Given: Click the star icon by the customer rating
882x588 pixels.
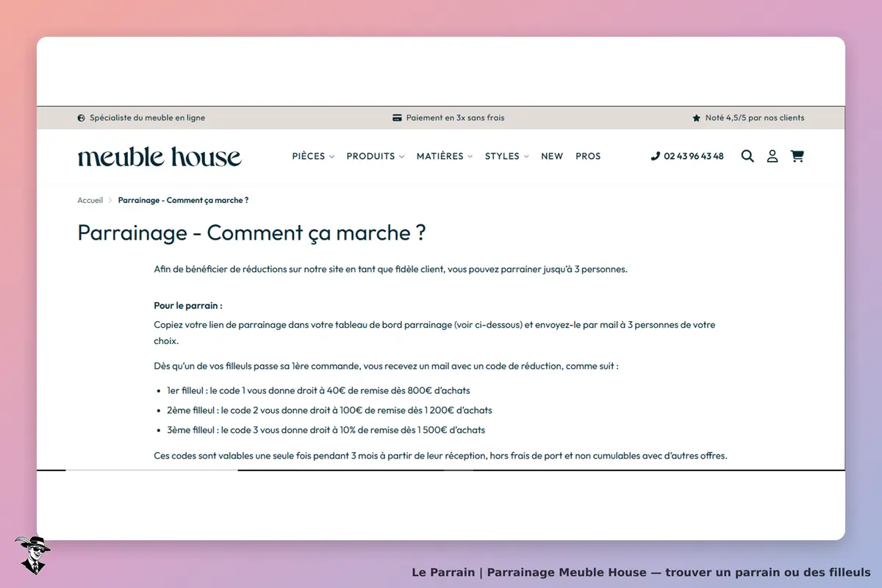Looking at the screenshot, I should [x=697, y=118].
